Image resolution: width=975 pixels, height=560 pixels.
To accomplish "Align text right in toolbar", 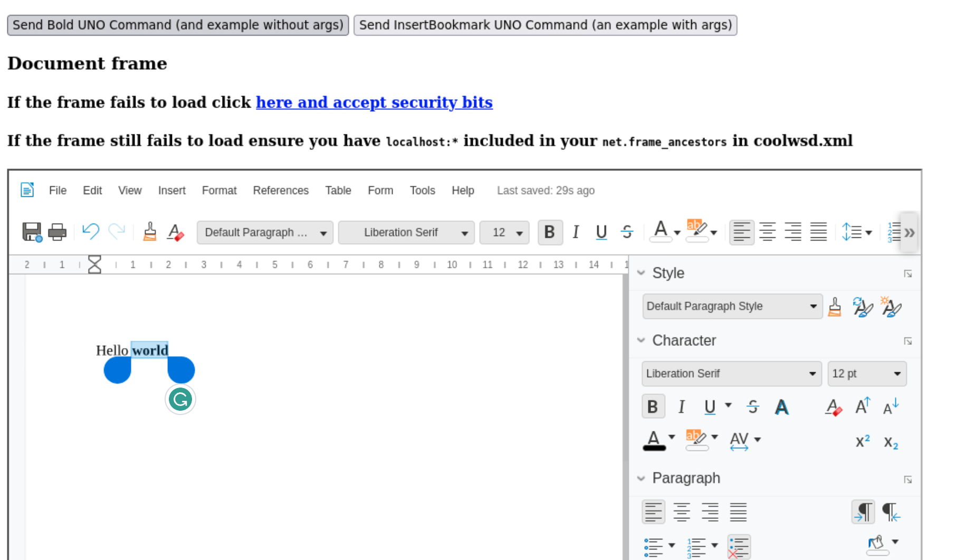I will point(793,232).
